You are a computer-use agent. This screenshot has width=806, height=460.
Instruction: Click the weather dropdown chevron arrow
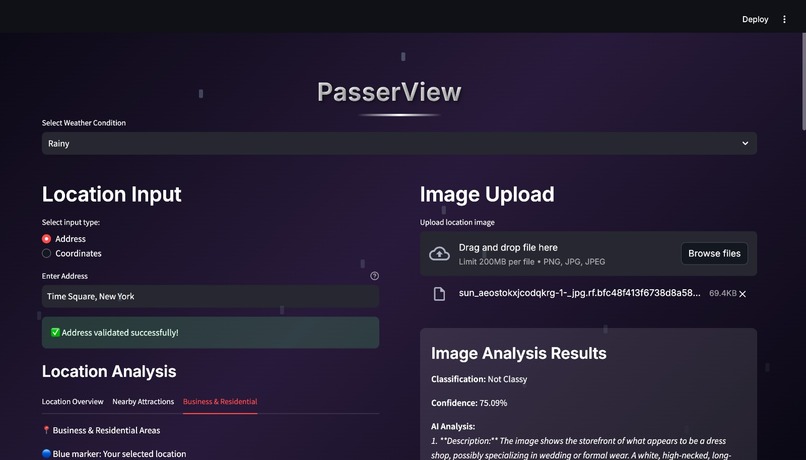745,143
